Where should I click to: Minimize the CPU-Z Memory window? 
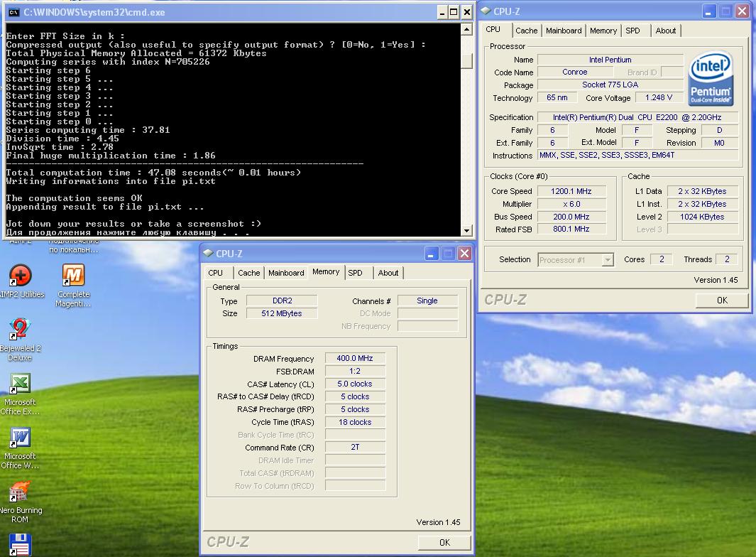pos(431,254)
